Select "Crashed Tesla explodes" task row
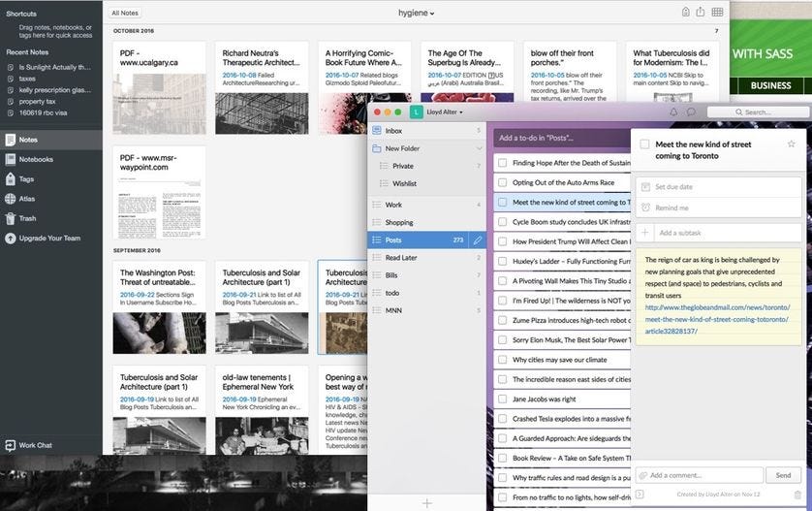This screenshot has height=511, width=812. coord(562,419)
